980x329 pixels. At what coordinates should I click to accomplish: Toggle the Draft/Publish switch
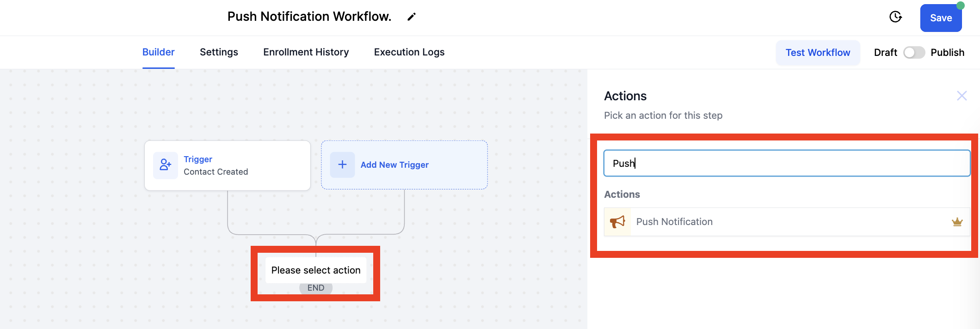tap(913, 53)
